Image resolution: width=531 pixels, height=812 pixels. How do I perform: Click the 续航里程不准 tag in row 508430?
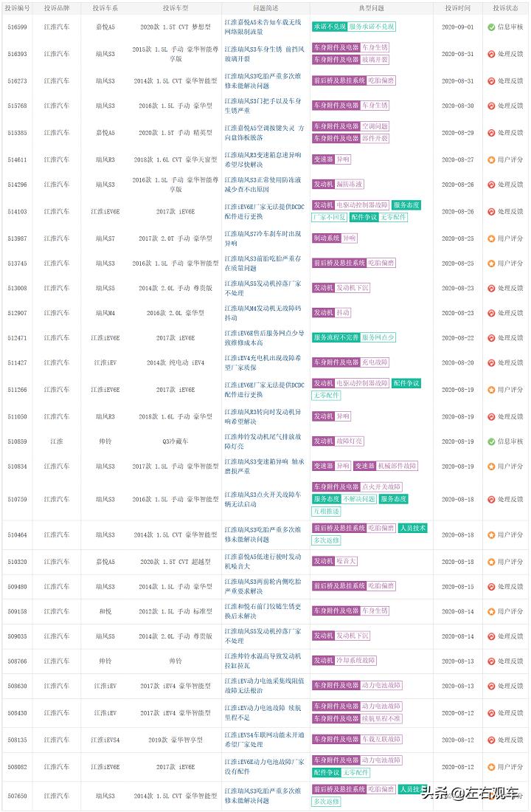click(381, 718)
